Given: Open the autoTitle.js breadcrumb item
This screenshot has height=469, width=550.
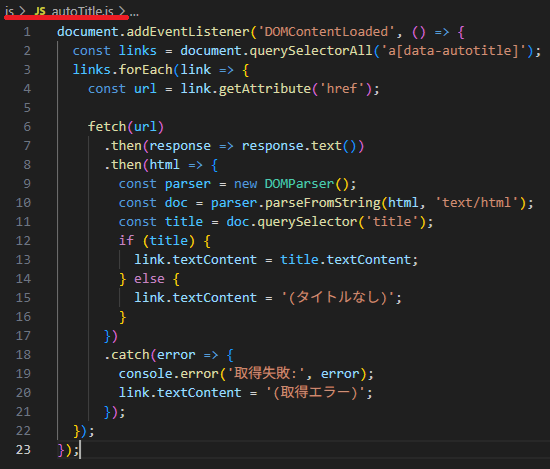Looking at the screenshot, I should pyautogui.click(x=82, y=11).
